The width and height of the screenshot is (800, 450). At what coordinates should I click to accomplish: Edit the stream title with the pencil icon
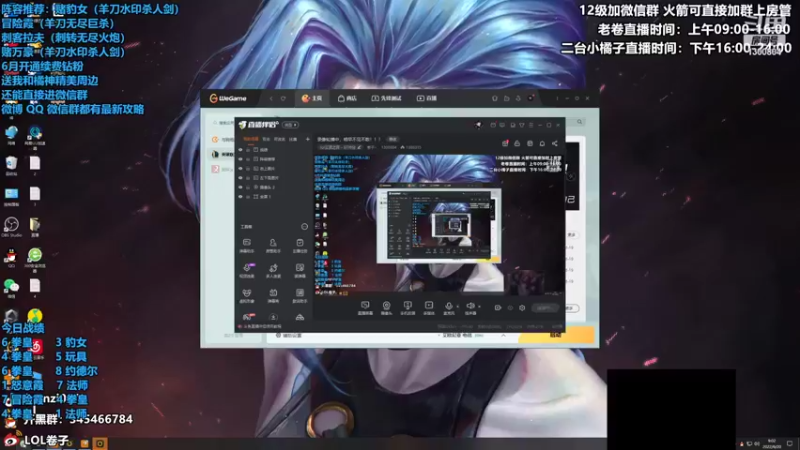pyautogui.click(x=359, y=147)
